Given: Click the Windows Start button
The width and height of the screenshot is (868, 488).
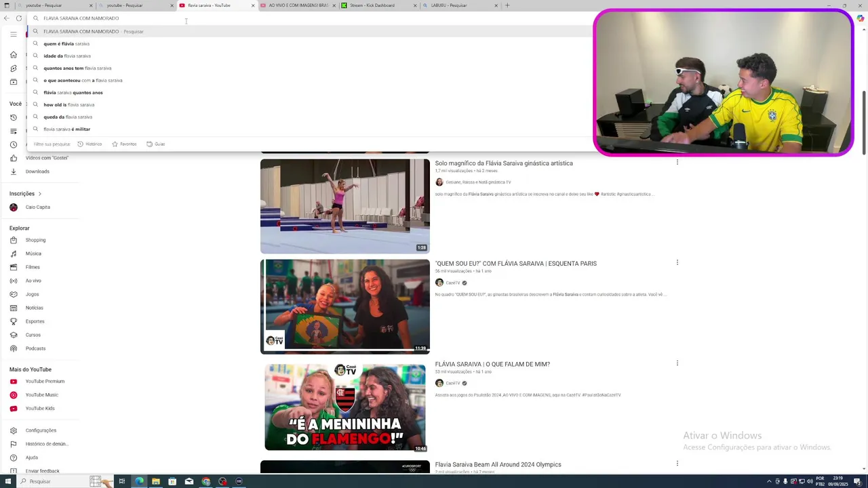Looking at the screenshot, I should pos(7,481).
